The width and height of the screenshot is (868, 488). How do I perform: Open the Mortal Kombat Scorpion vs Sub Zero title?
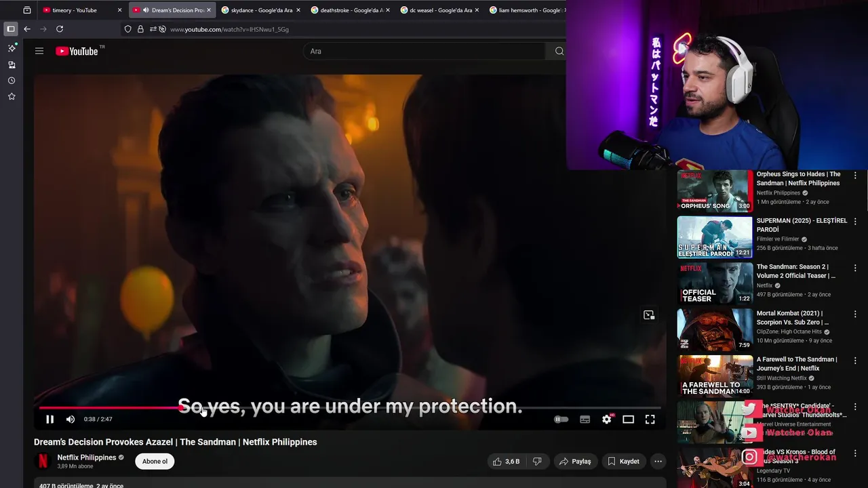(x=793, y=318)
